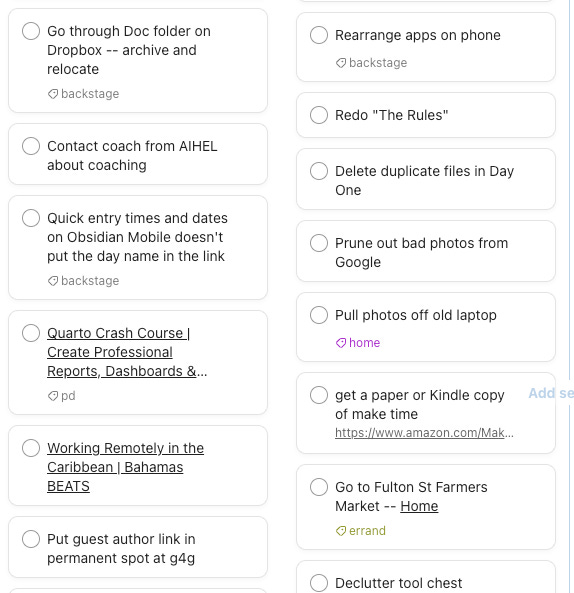The height and width of the screenshot is (593, 574).
Task: Mark 'Prune out bad photos' as done
Action: [x=319, y=243]
